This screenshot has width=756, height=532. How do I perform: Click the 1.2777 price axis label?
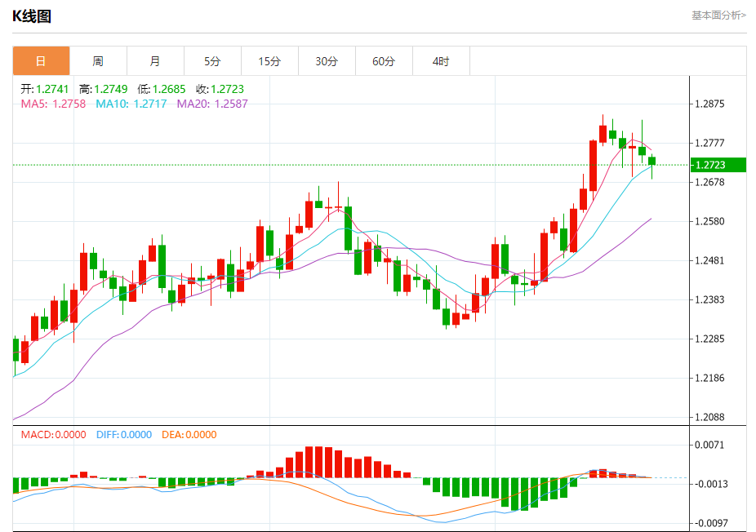click(x=709, y=143)
